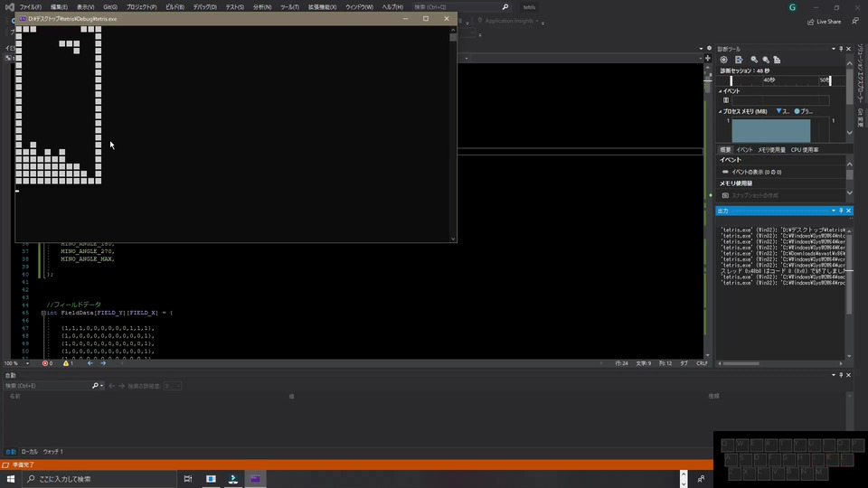Open the Build menu
868x488 pixels.
point(175,7)
